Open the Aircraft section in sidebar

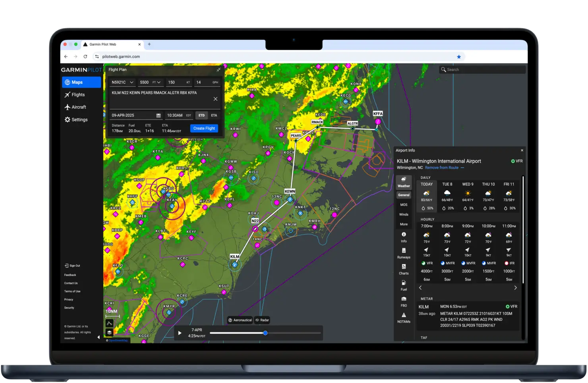pyautogui.click(x=75, y=107)
